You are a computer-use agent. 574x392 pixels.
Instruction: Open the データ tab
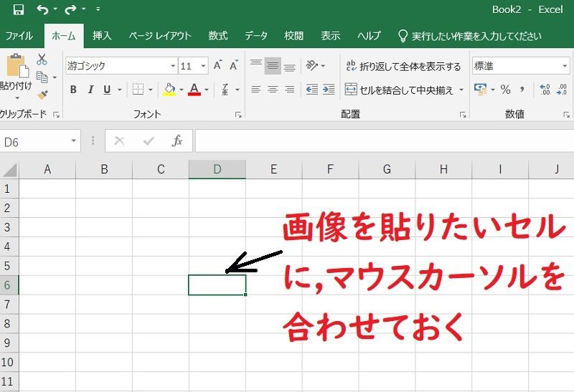coord(256,36)
